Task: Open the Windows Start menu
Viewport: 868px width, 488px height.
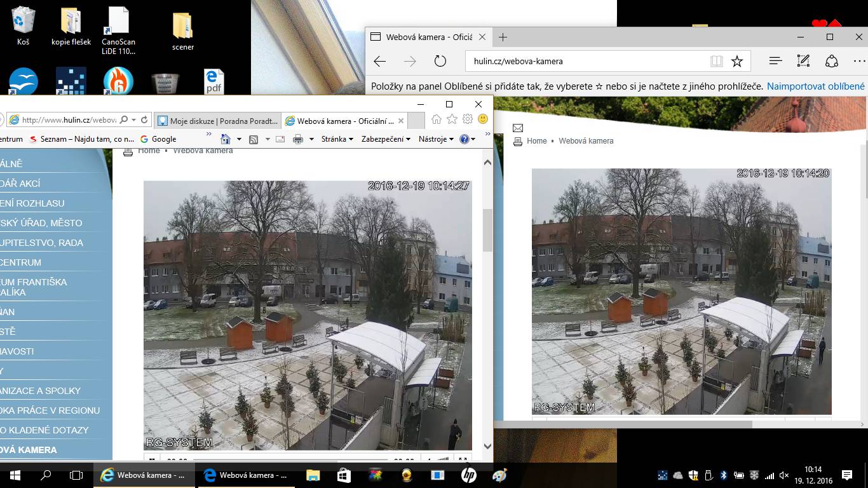Action: click(15, 475)
